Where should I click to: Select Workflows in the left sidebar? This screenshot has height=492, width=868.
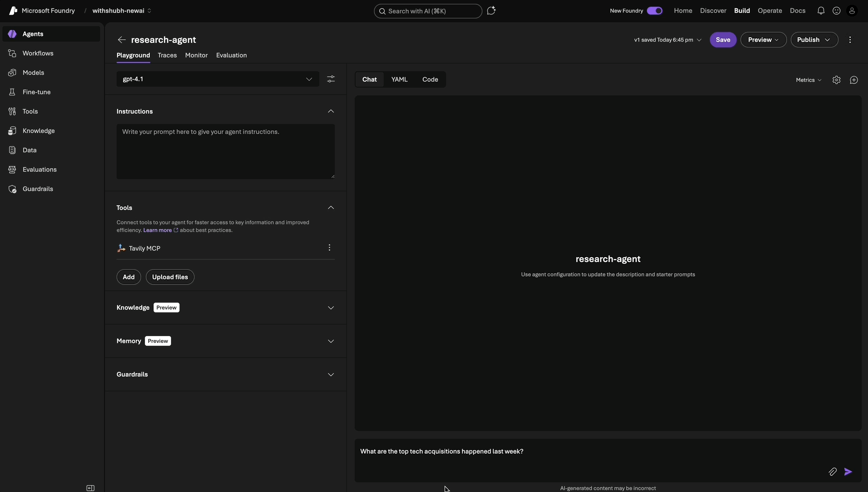(x=38, y=53)
